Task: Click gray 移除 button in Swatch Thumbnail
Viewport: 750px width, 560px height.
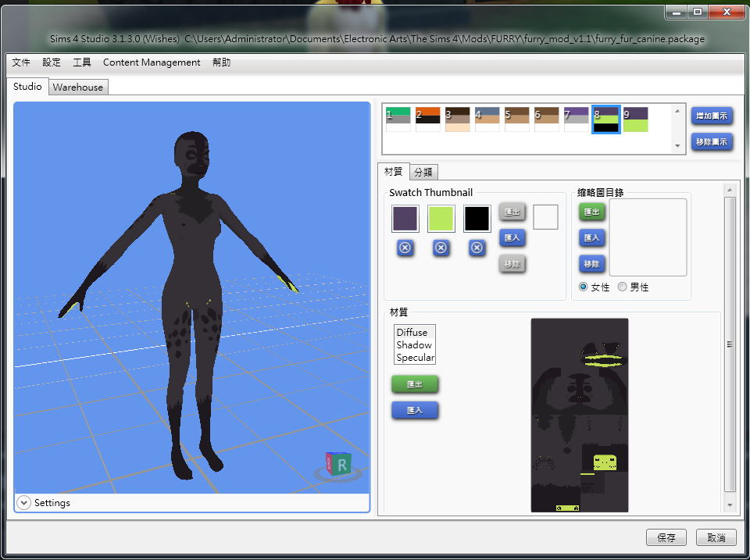Action: tap(512, 264)
